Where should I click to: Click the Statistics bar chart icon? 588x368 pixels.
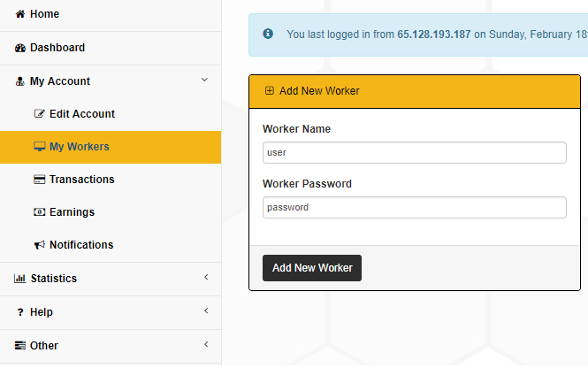tap(20, 279)
